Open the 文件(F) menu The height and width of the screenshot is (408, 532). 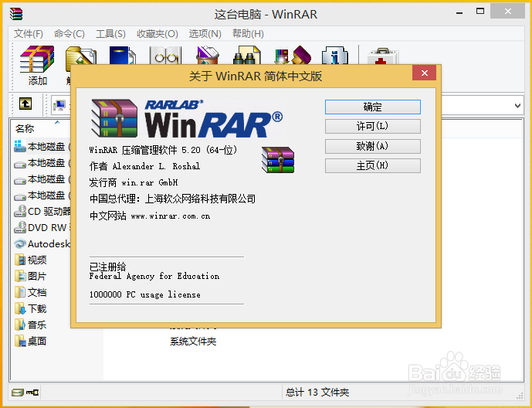[x=29, y=33]
